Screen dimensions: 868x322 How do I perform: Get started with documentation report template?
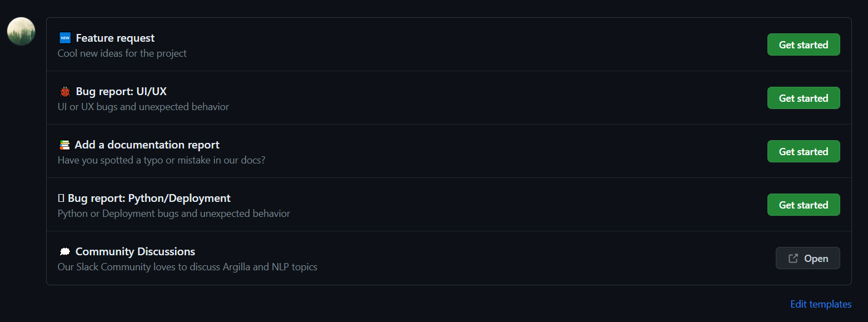click(803, 152)
